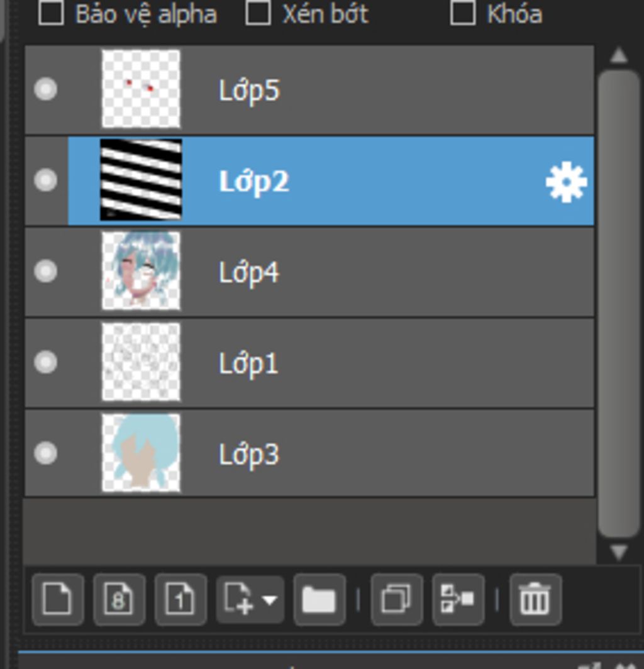This screenshot has height=669, width=644.
Task: Create a new layer folder
Action: point(319,599)
